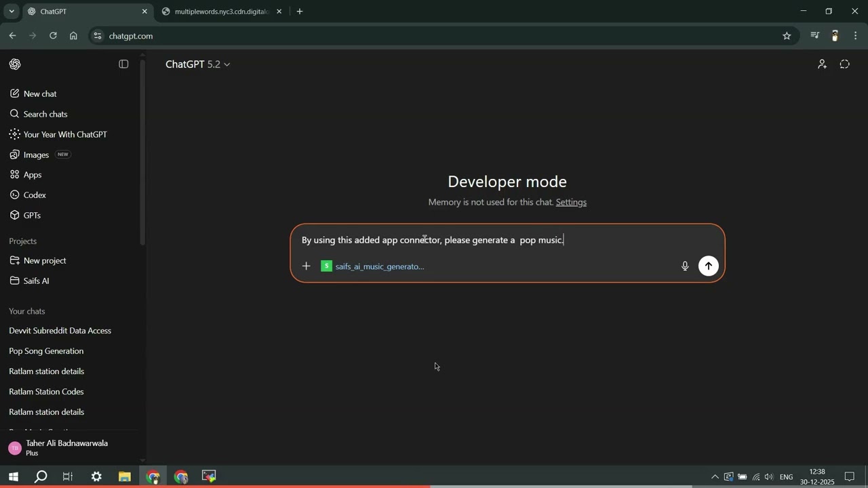Open the ChatGPT 5.2 model selector dropdown
The width and height of the screenshot is (868, 488).
point(197,64)
